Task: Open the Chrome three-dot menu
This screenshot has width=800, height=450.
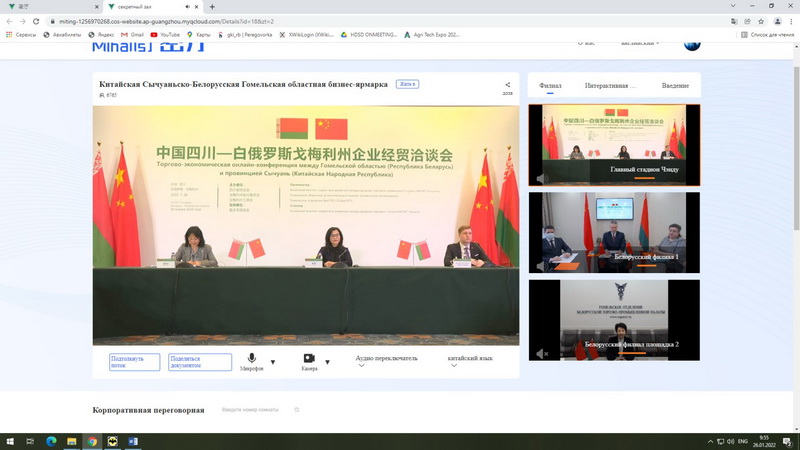Action: [791, 21]
